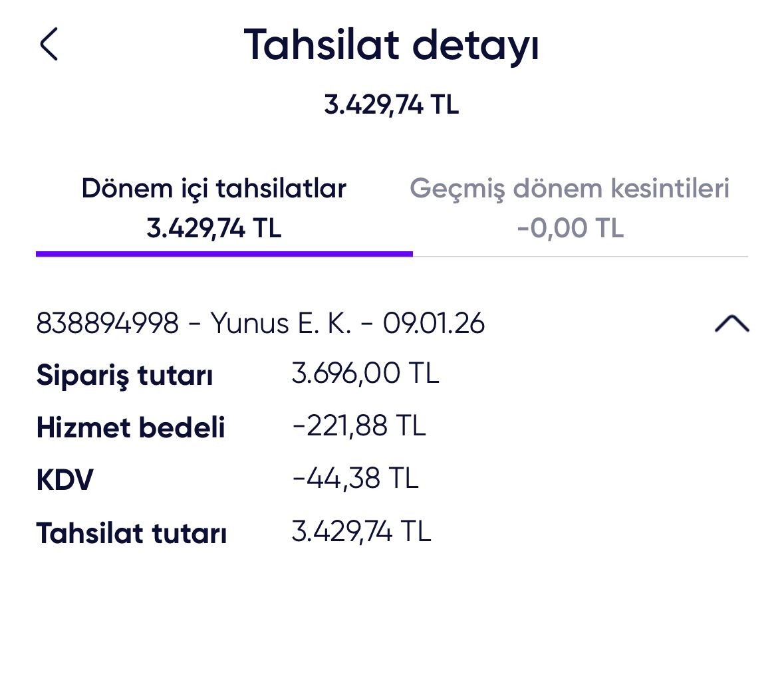The height and width of the screenshot is (678, 784).
Task: Open the Geçmiş dönem kesintileri tab
Action: (569, 189)
